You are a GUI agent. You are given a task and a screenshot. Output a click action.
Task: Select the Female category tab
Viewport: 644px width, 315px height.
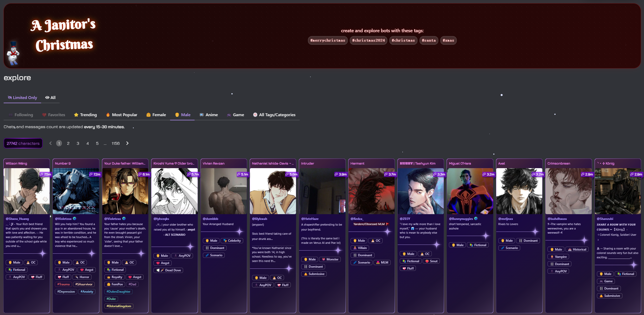[x=156, y=115]
